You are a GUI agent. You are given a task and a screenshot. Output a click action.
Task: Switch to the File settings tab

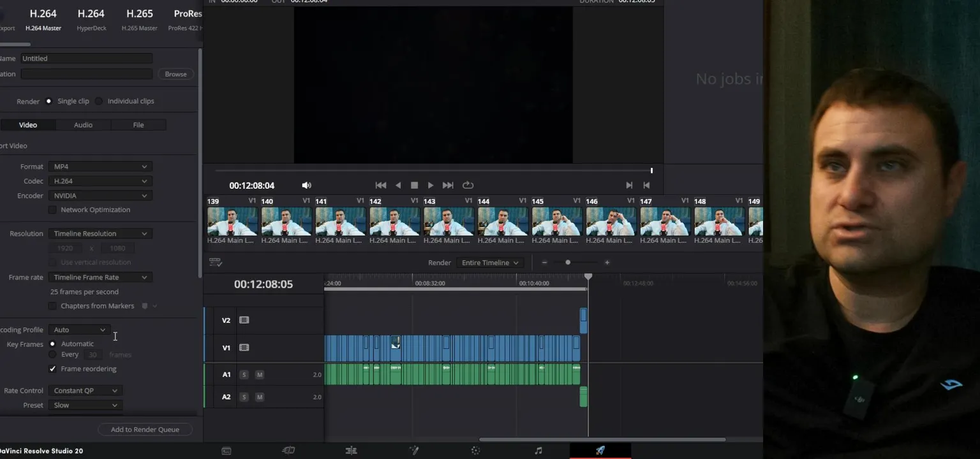point(138,125)
